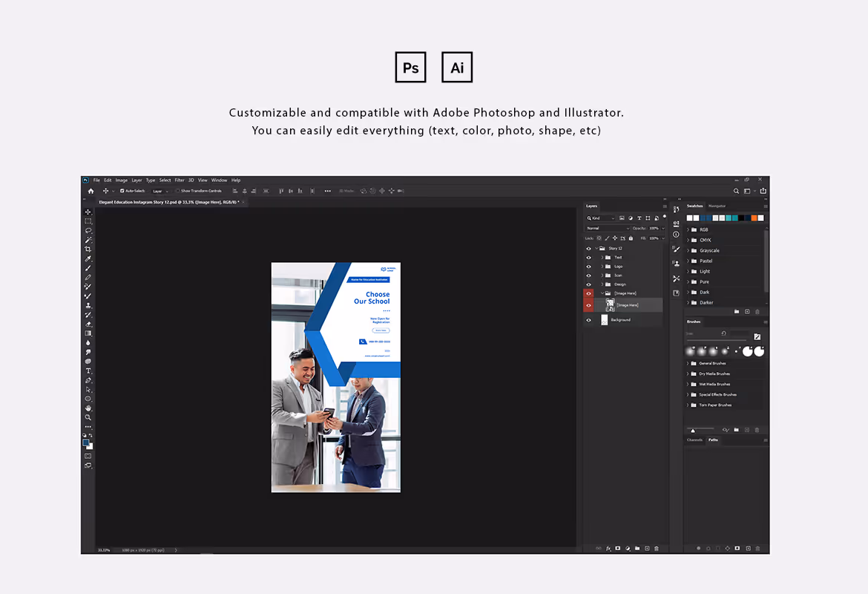Click the Home icon in options bar
The height and width of the screenshot is (594, 868).
point(91,191)
